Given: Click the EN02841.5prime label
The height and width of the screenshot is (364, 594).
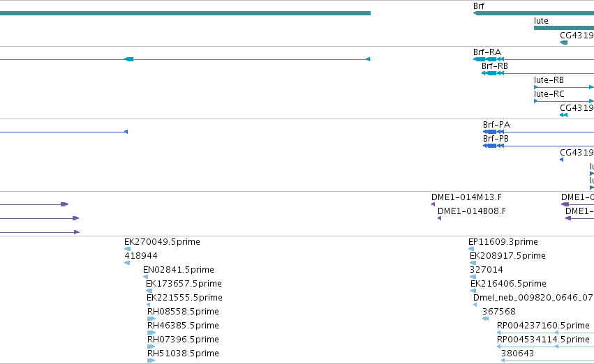Looking at the screenshot, I should click(179, 270).
